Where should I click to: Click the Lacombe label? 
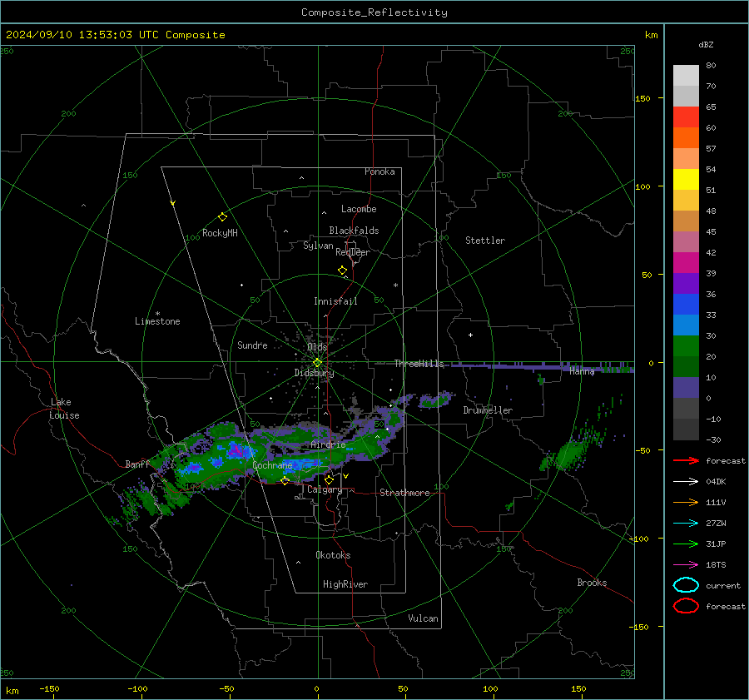(359, 209)
